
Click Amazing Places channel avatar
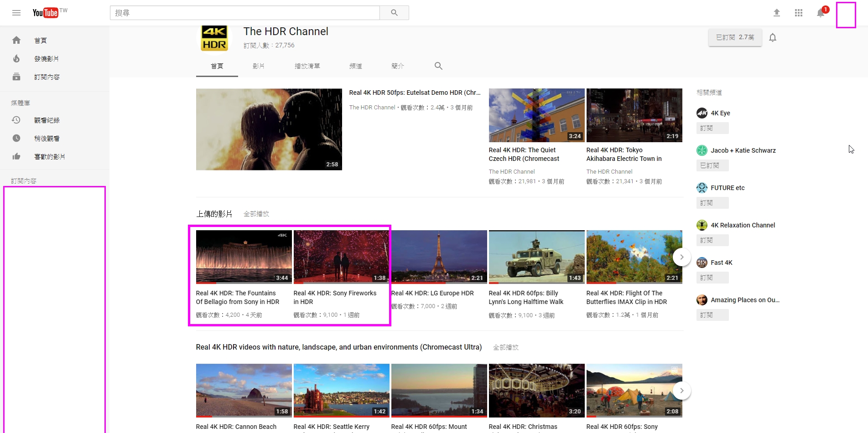tap(702, 300)
